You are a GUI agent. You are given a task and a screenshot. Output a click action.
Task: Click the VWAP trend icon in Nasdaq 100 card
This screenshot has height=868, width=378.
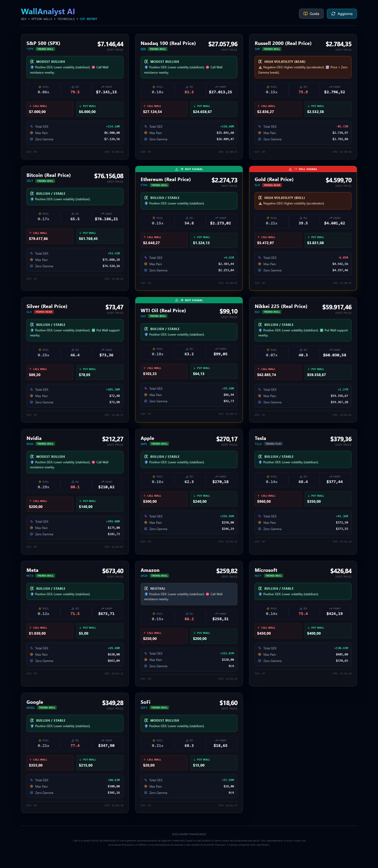(216, 87)
